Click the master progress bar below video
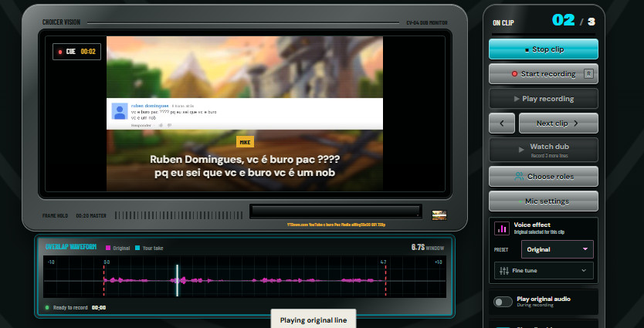This screenshot has width=644, height=328. click(335, 211)
